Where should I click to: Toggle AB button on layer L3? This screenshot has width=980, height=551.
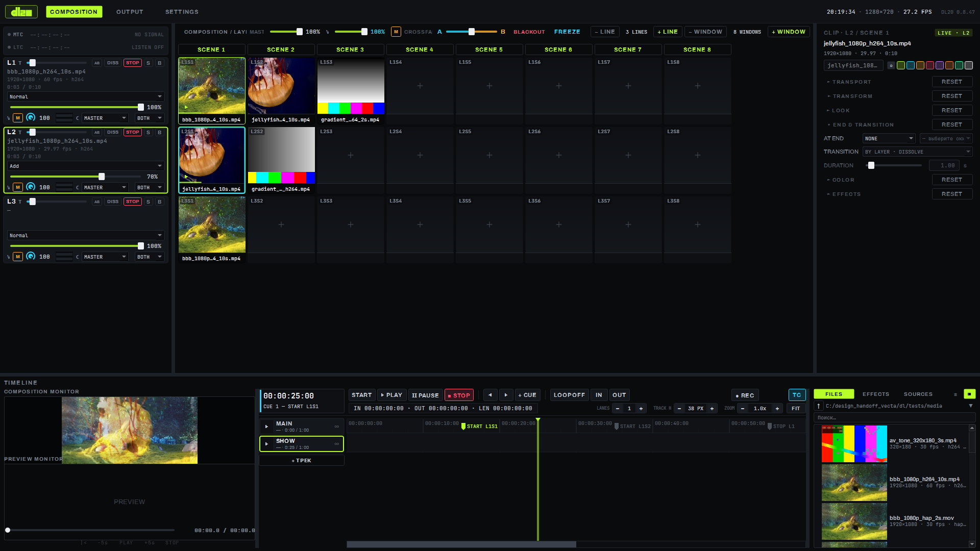tap(97, 202)
